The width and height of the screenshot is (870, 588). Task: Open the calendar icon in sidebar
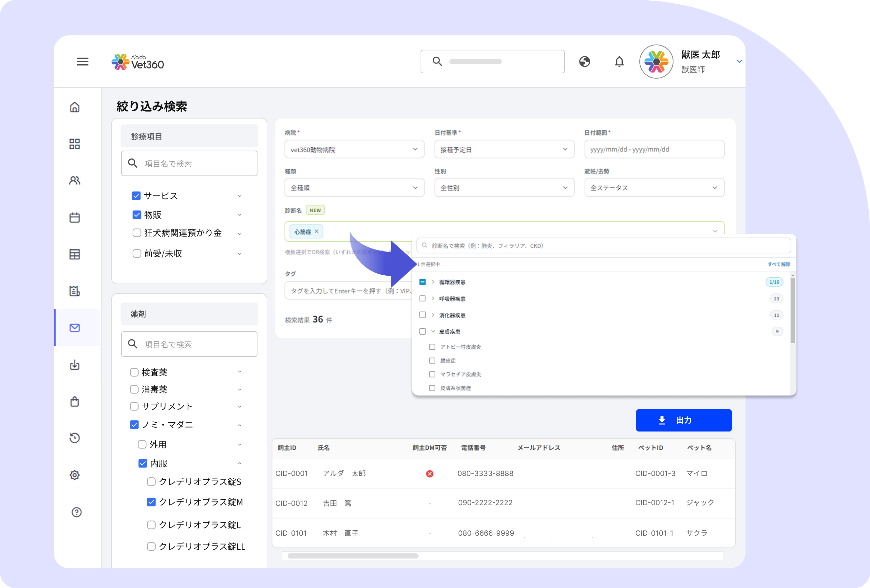pyautogui.click(x=75, y=217)
